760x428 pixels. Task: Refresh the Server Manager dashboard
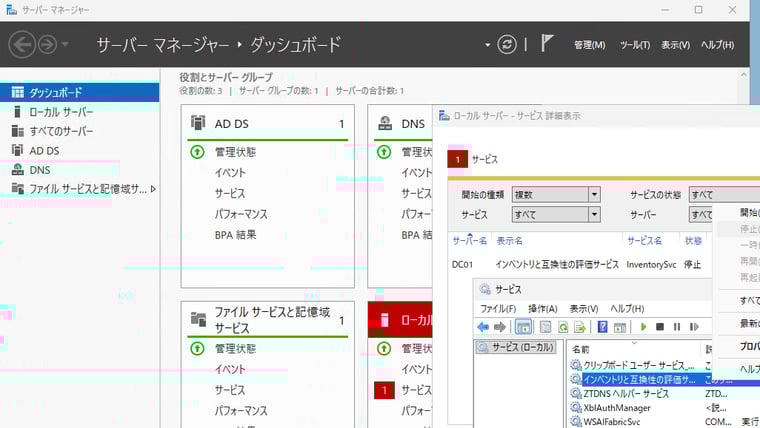pyautogui.click(x=507, y=45)
